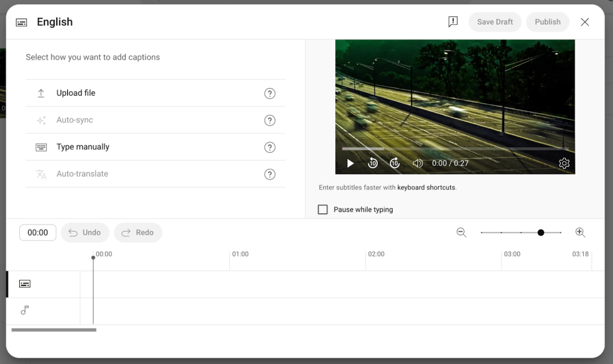Enable the Pause while typing checkbox
The width and height of the screenshot is (613, 364).
(x=323, y=209)
